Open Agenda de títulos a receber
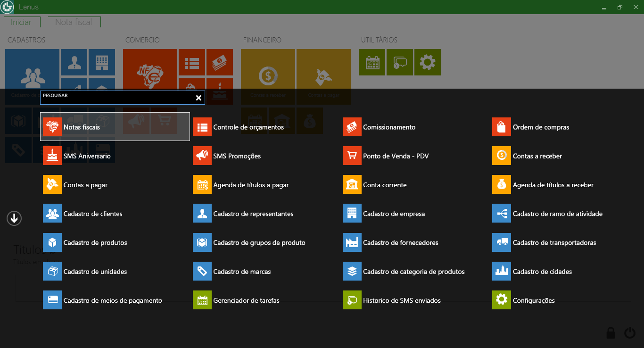The height and width of the screenshot is (348, 644). 553,185
